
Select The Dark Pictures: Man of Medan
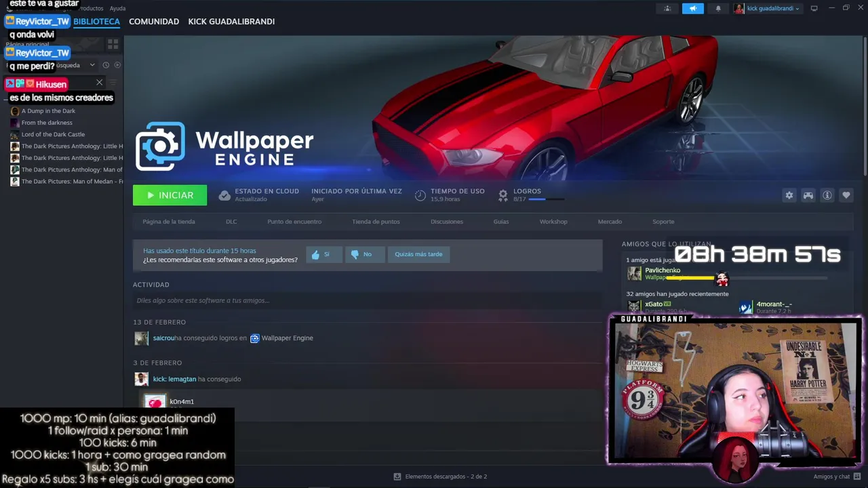tap(72, 182)
